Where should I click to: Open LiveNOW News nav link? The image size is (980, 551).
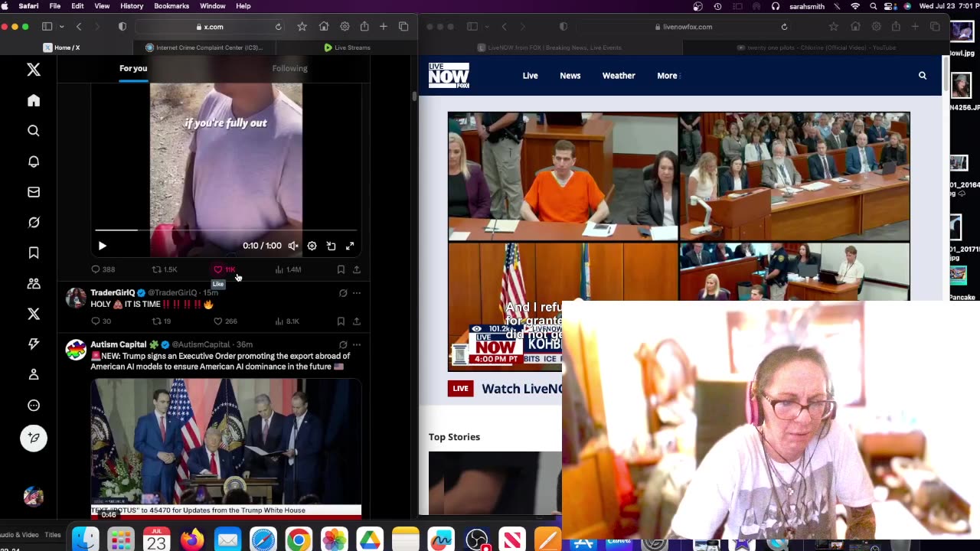[570, 76]
